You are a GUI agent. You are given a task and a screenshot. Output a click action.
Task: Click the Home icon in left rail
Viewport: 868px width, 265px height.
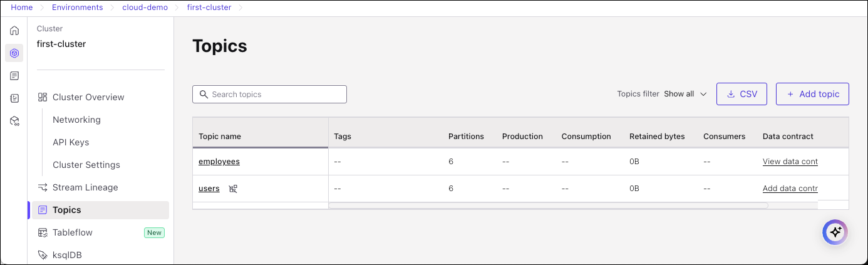[x=14, y=31]
